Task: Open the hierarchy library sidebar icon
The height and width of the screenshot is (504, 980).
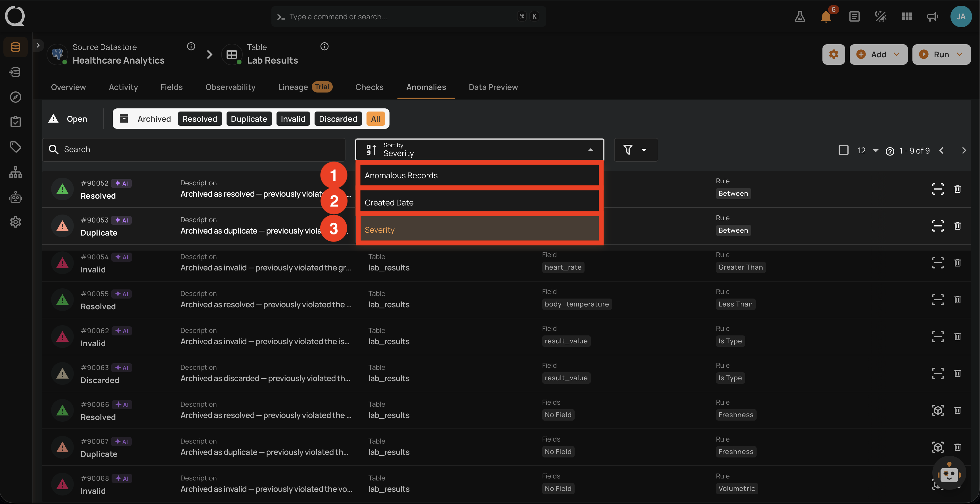Action: point(15,172)
